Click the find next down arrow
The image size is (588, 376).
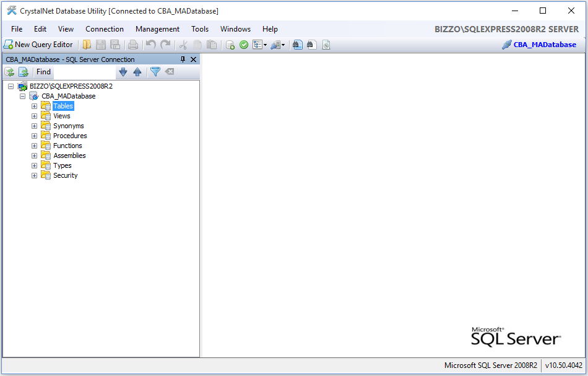pyautogui.click(x=123, y=72)
